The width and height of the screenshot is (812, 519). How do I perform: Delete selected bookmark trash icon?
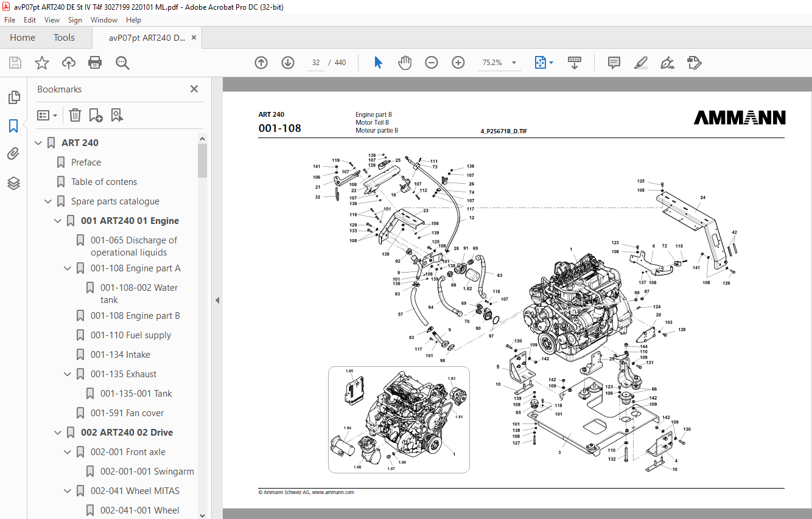tap(75, 115)
